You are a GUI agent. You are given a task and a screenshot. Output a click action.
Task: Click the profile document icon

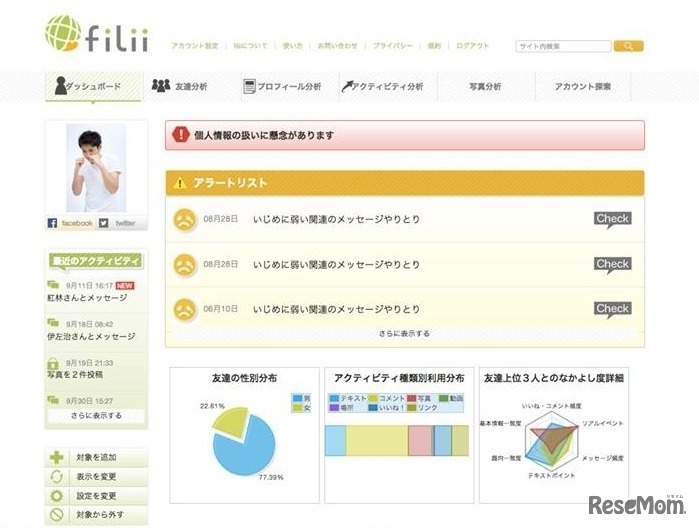coord(249,86)
